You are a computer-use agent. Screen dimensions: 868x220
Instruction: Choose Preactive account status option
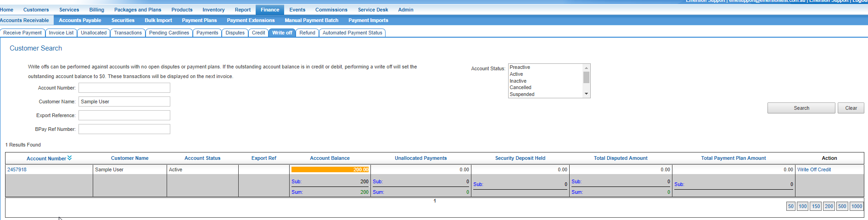(x=520, y=67)
